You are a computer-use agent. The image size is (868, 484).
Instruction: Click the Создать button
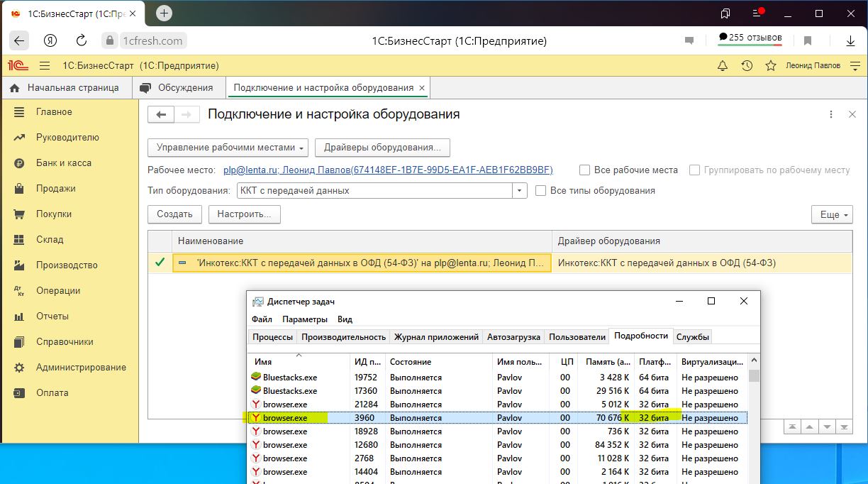(x=174, y=214)
